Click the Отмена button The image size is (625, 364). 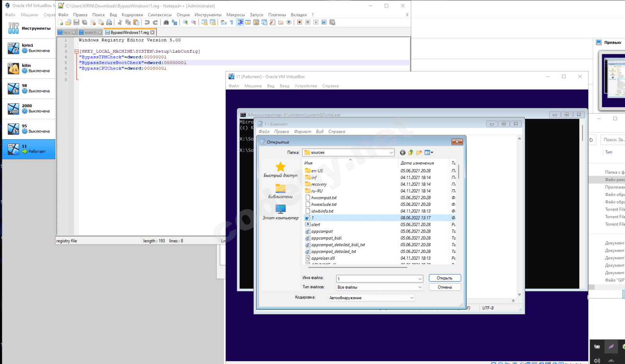pyautogui.click(x=445, y=288)
